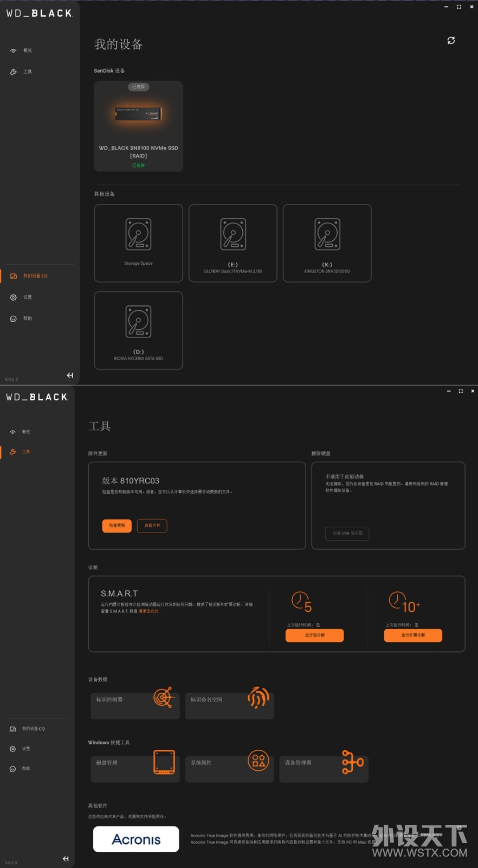Click the greyed-out 创建 USB 驱动器 button
The height and width of the screenshot is (868, 478).
pyautogui.click(x=347, y=533)
